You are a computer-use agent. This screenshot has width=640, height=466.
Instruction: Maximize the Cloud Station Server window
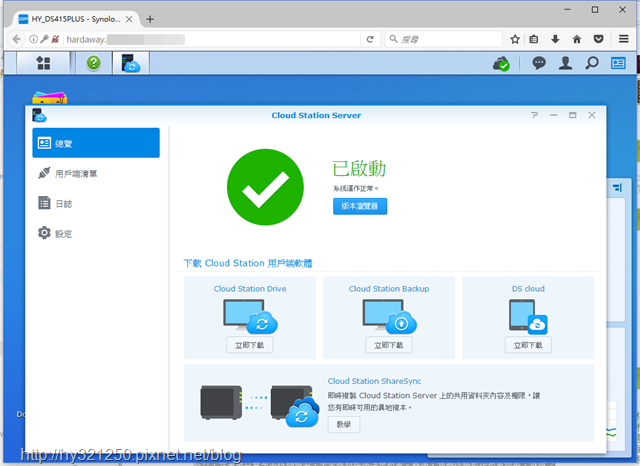573,115
